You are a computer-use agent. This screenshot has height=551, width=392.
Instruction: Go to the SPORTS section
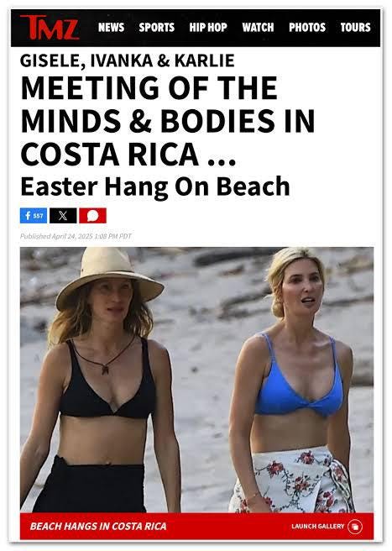157,27
